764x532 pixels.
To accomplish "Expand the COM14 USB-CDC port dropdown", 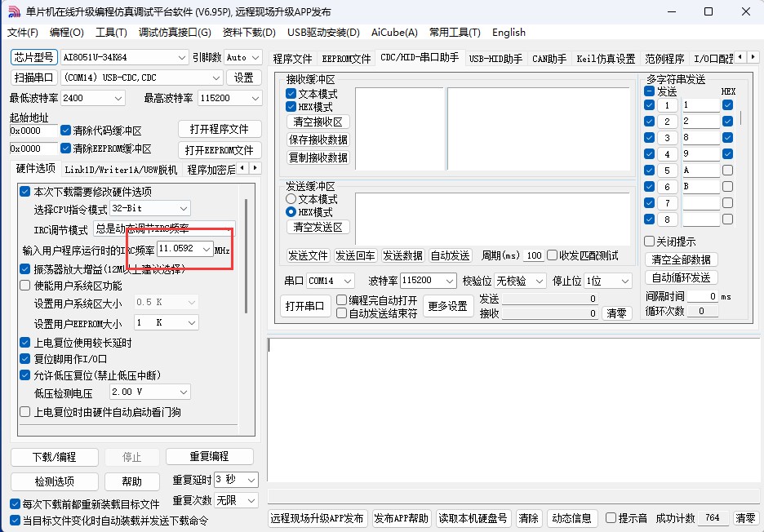I will tap(216, 78).
